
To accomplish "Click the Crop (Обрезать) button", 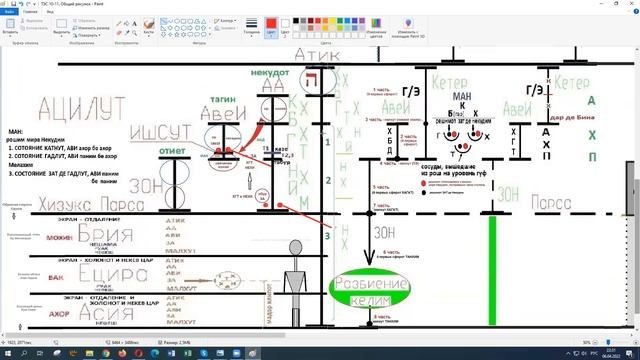I will 84,21.
